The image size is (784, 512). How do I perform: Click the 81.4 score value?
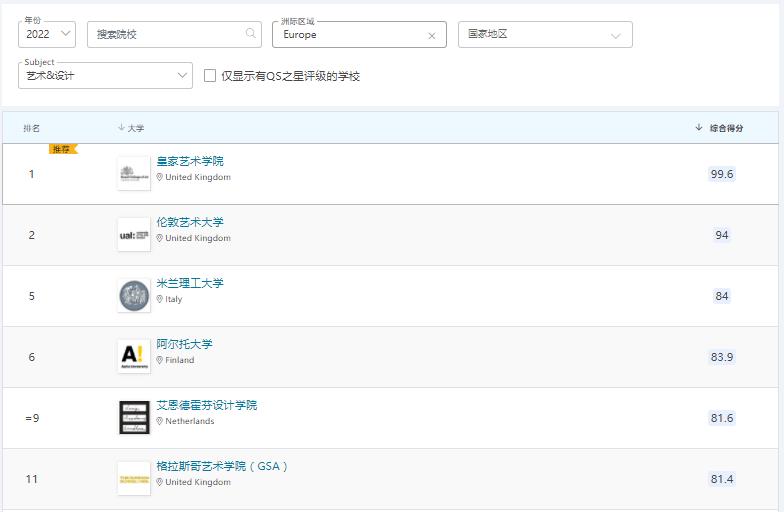[722, 479]
